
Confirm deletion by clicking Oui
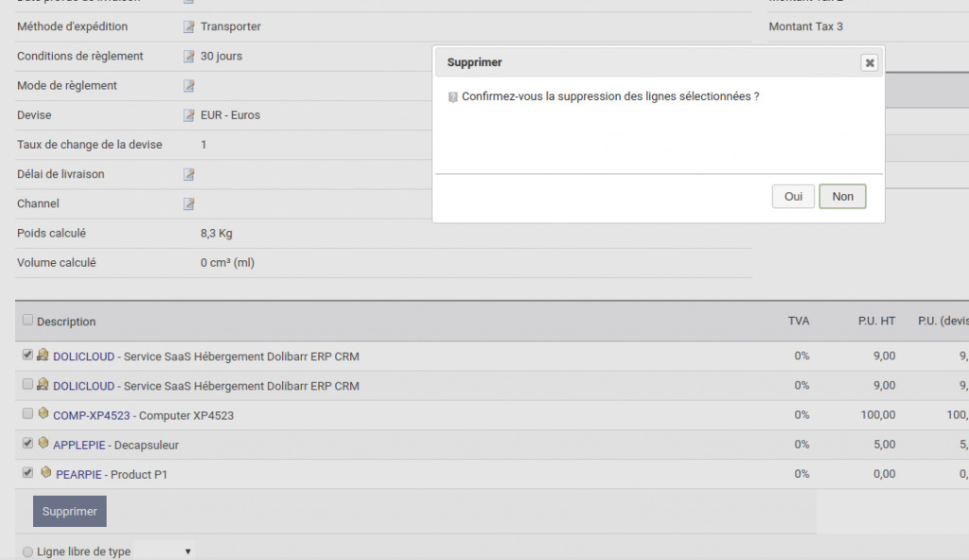(x=793, y=197)
